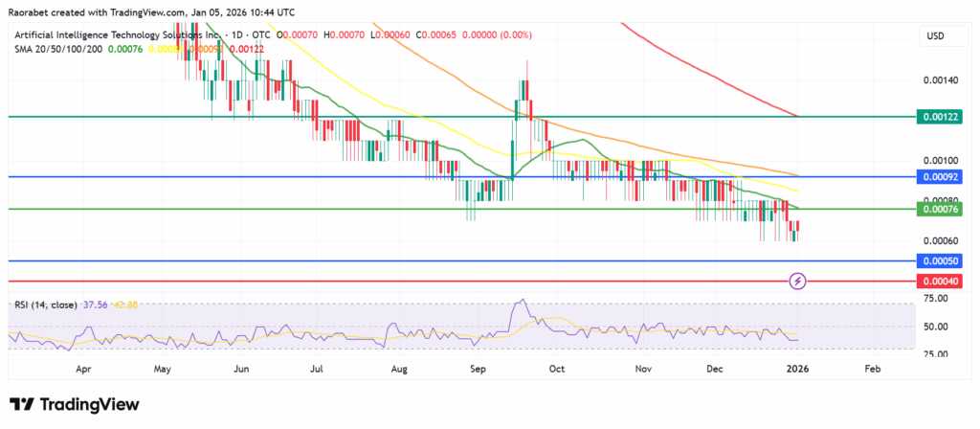This screenshot has width=980, height=429.
Task: Click the Jun label on time axis
Action: pos(241,367)
